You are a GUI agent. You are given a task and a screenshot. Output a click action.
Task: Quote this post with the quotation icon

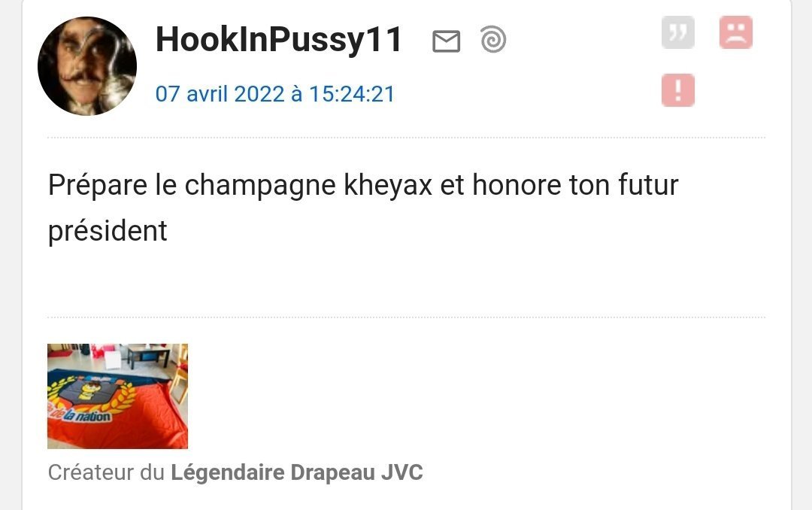tap(678, 32)
